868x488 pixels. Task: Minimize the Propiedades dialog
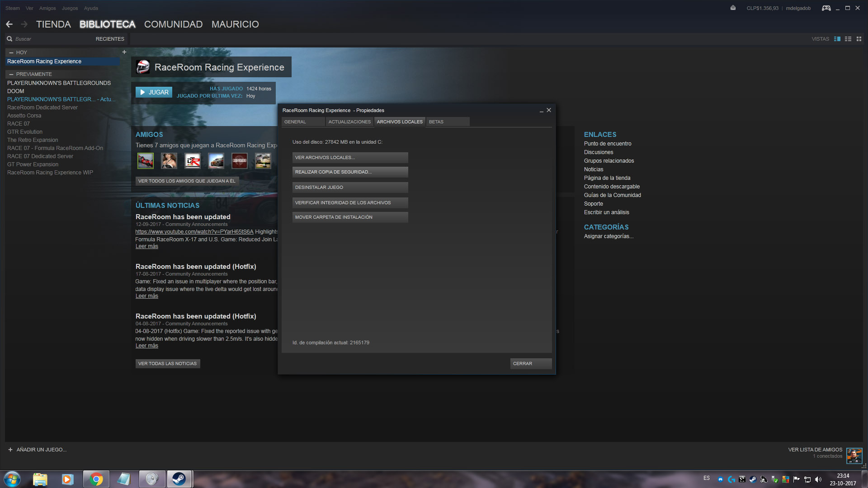click(541, 110)
